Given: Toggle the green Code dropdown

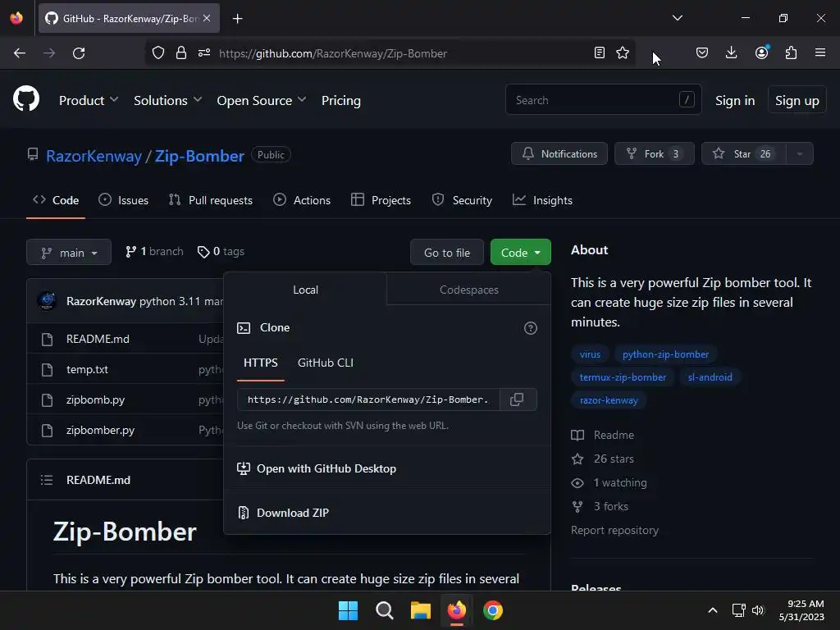Looking at the screenshot, I should pos(521,253).
